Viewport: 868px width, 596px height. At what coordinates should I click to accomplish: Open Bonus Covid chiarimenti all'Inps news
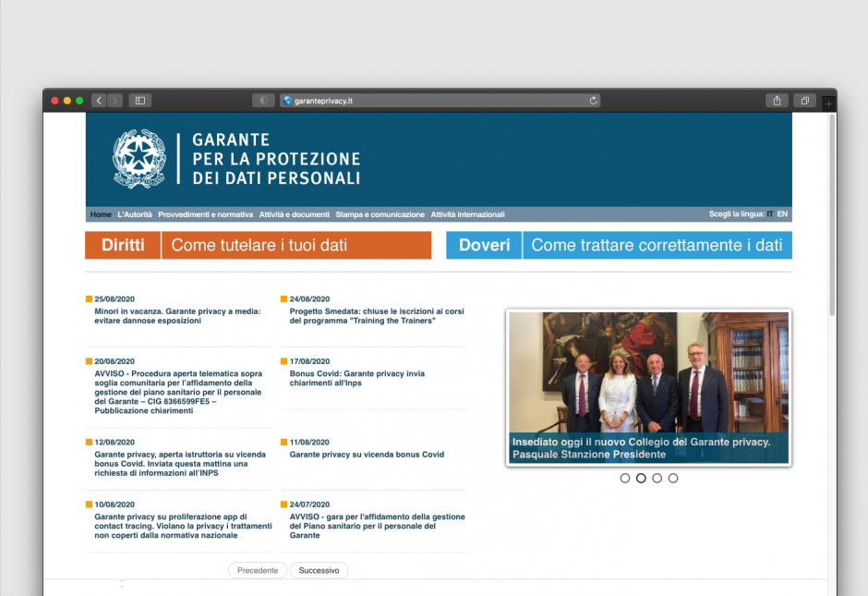click(x=357, y=378)
